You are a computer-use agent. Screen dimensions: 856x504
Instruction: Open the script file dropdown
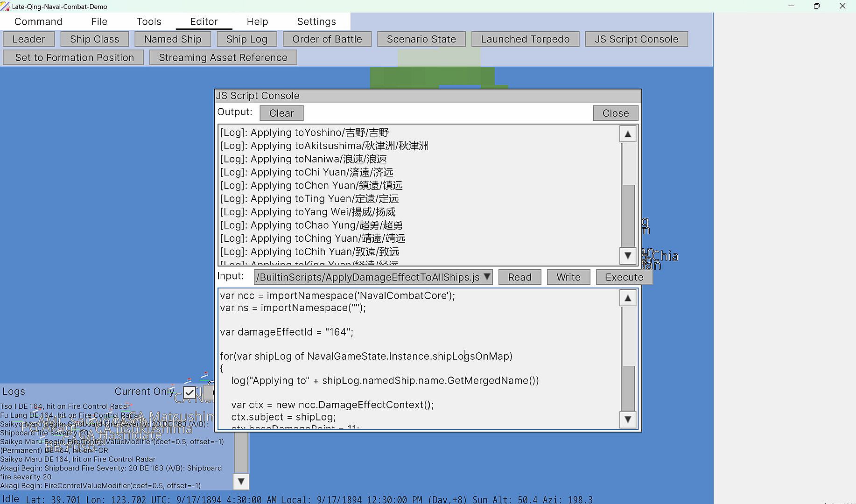pyautogui.click(x=373, y=277)
